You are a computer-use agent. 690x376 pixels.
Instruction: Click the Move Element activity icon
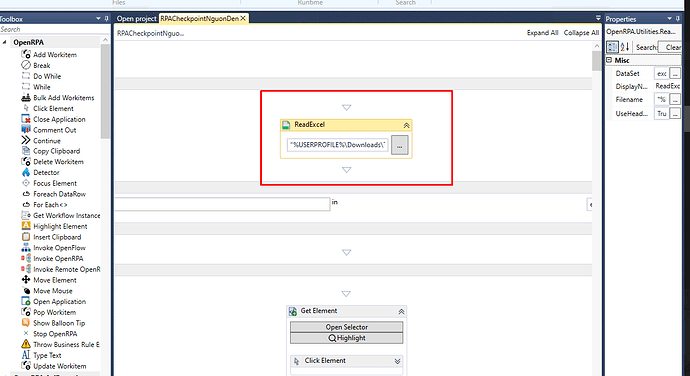(x=26, y=280)
